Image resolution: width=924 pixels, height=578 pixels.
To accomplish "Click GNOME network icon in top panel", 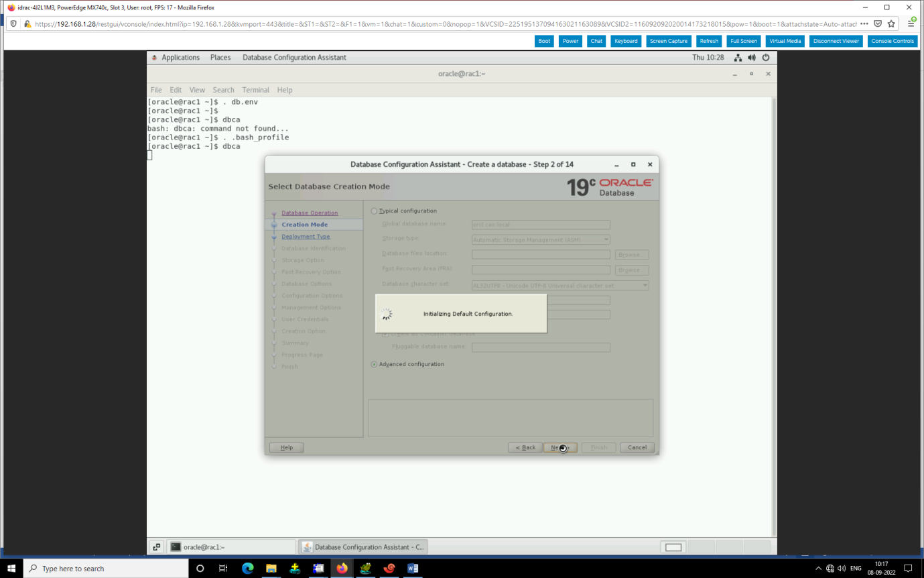I will (738, 58).
